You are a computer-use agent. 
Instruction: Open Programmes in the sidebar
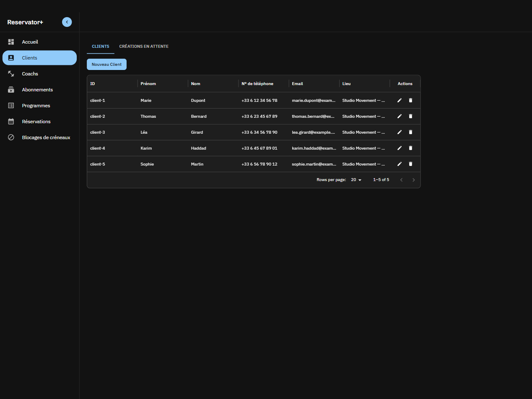coord(39,106)
